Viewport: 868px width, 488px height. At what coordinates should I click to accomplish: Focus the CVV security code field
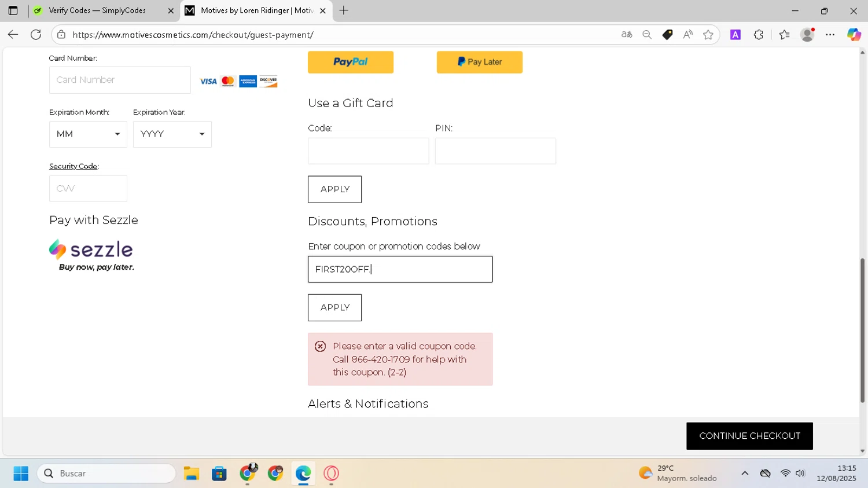tap(88, 189)
